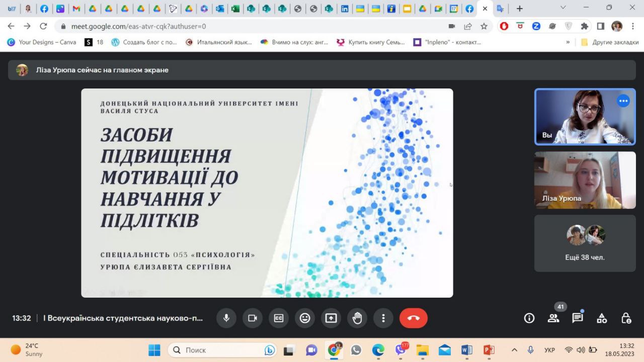Click the present screen icon
Image resolution: width=644 pixels, height=362 pixels.
[331, 318]
